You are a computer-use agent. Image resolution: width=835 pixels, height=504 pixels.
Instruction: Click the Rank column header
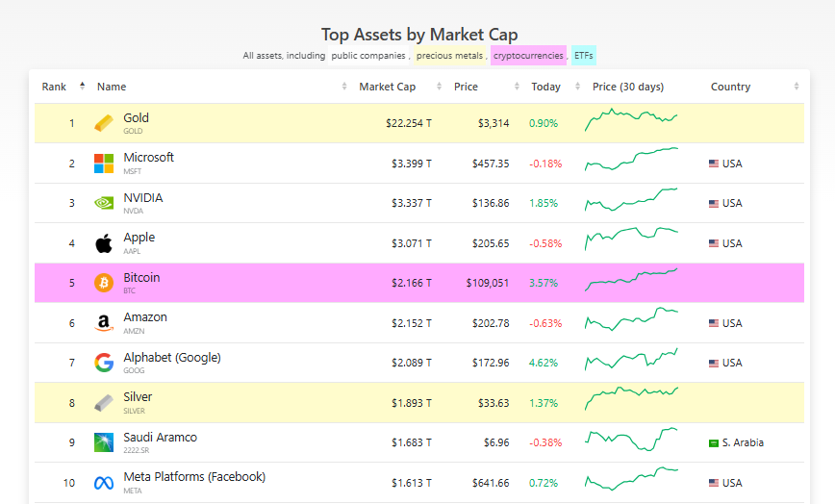point(54,87)
